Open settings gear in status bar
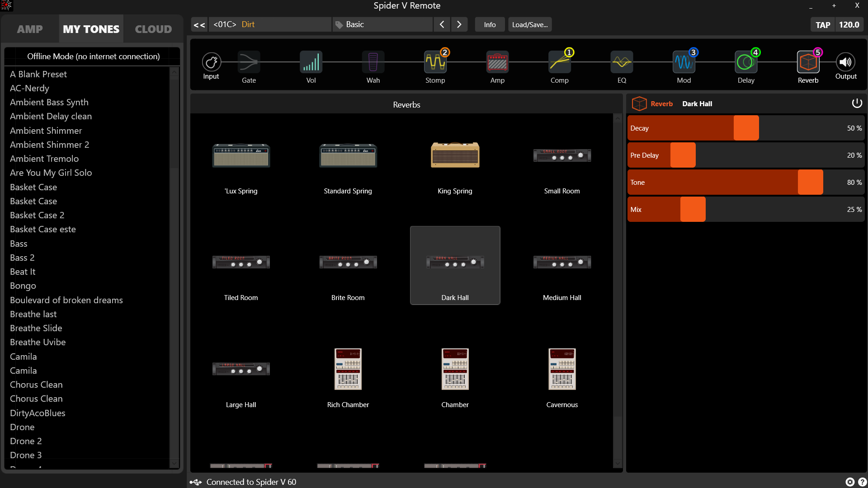 pyautogui.click(x=850, y=482)
